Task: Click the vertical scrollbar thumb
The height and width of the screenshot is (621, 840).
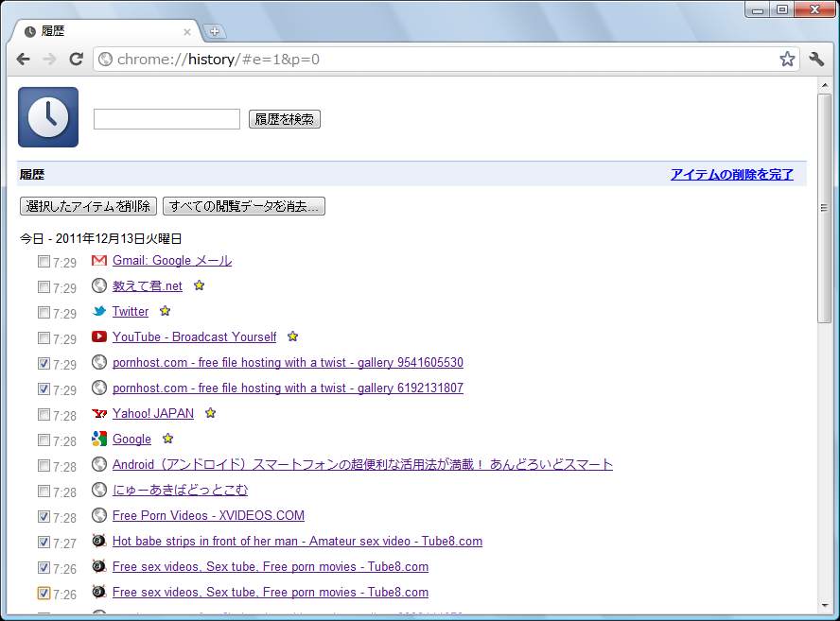Action: 825,208
